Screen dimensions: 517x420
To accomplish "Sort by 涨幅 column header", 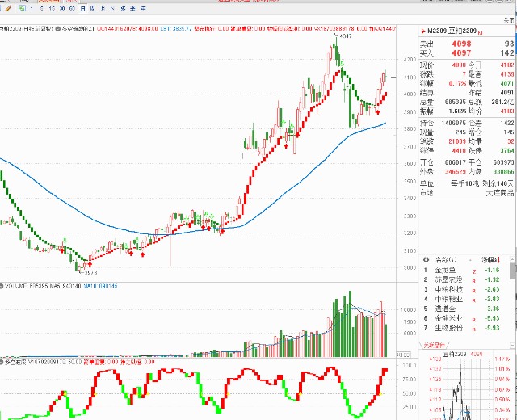I will click(x=490, y=260).
